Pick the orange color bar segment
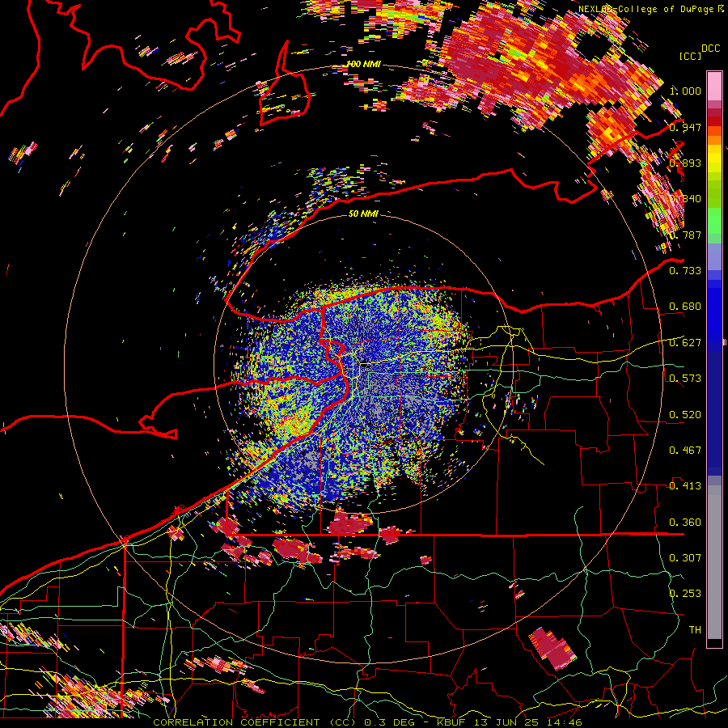Image resolution: width=728 pixels, height=728 pixels. click(714, 140)
